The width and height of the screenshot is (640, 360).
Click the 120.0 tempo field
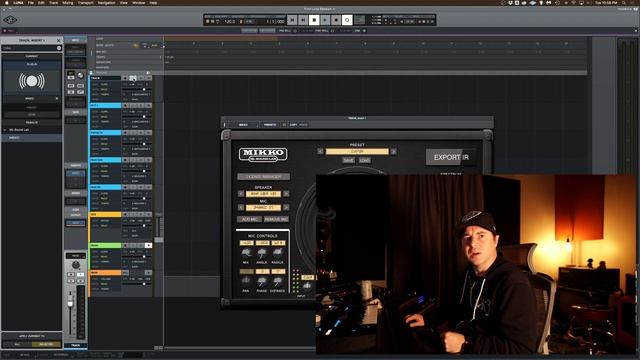click(x=230, y=21)
